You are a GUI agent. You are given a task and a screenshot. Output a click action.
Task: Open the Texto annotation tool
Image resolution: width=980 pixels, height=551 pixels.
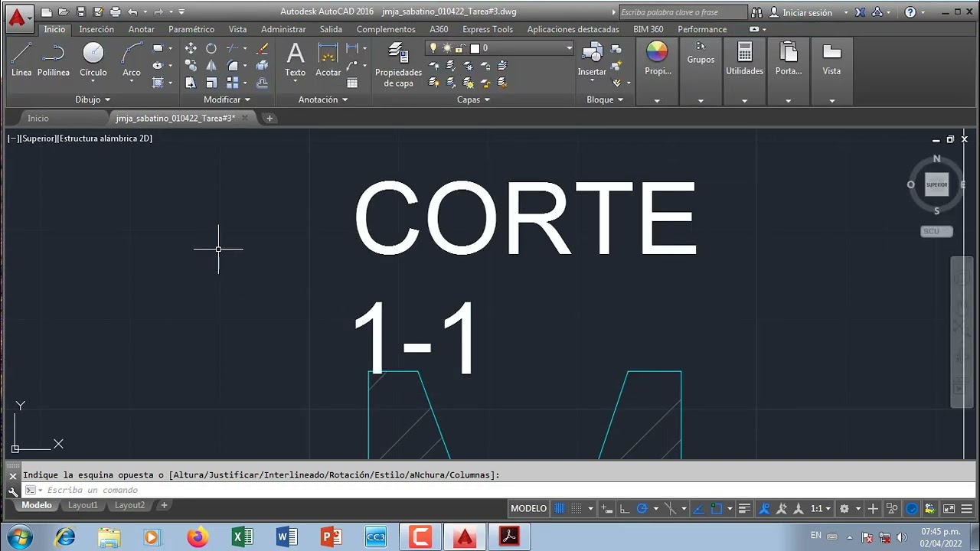point(295,60)
